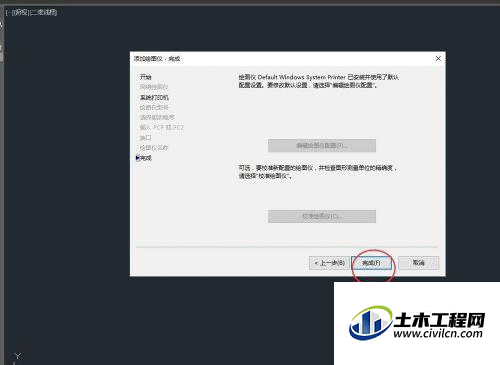The image size is (500, 365).
Task: Select the 选择驱动程序 step in wizard list
Action: coord(157,117)
